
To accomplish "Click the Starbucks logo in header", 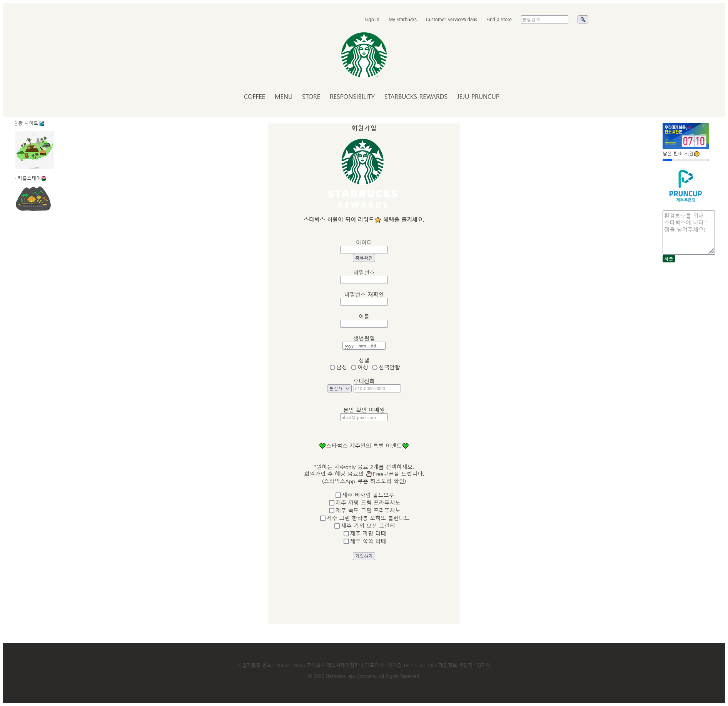I will coord(364,55).
